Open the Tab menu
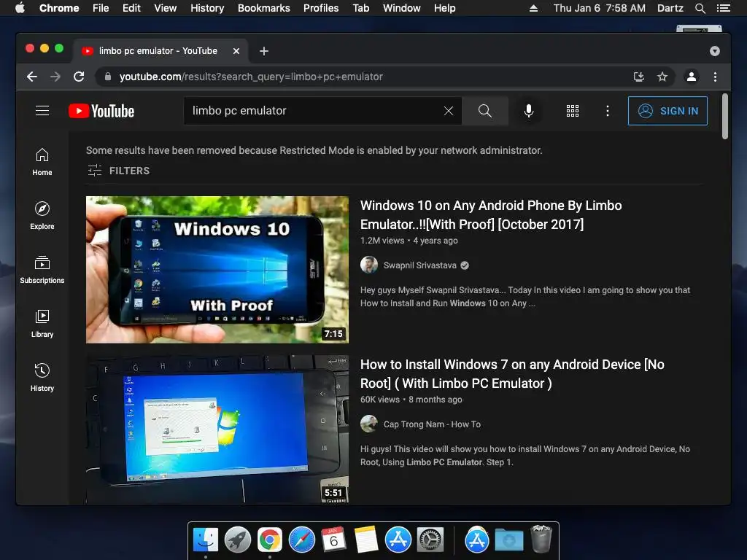This screenshot has height=560, width=747. 360,8
